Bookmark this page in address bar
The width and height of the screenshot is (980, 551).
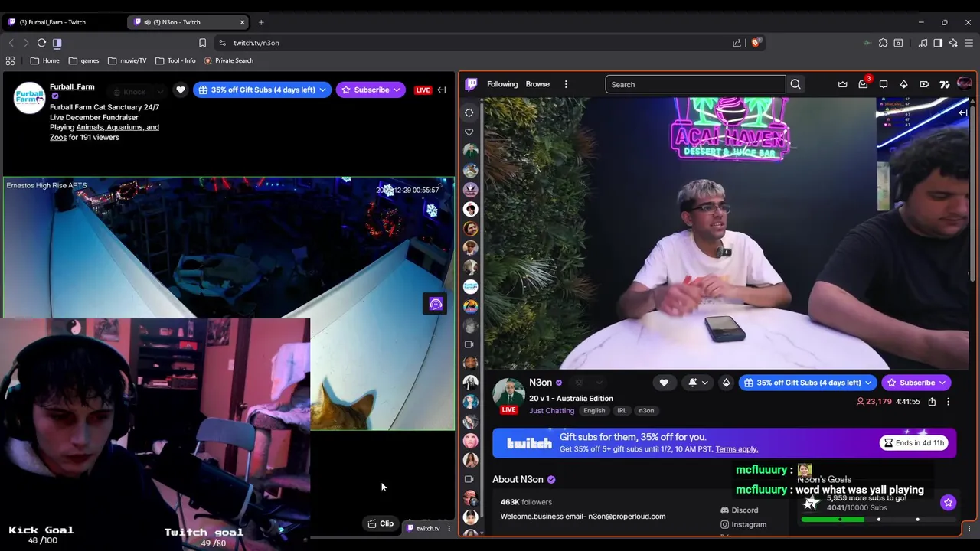[202, 43]
